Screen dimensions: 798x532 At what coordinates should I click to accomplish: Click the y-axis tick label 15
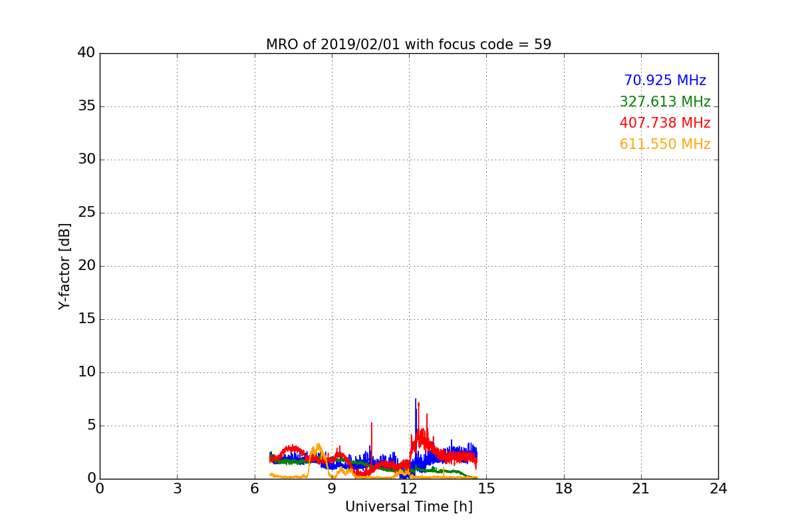(x=86, y=319)
